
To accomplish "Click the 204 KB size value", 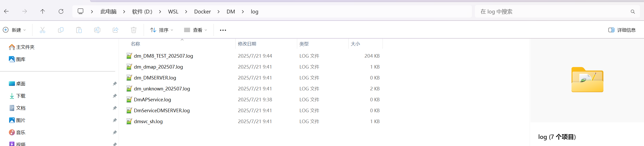I will point(372,56).
